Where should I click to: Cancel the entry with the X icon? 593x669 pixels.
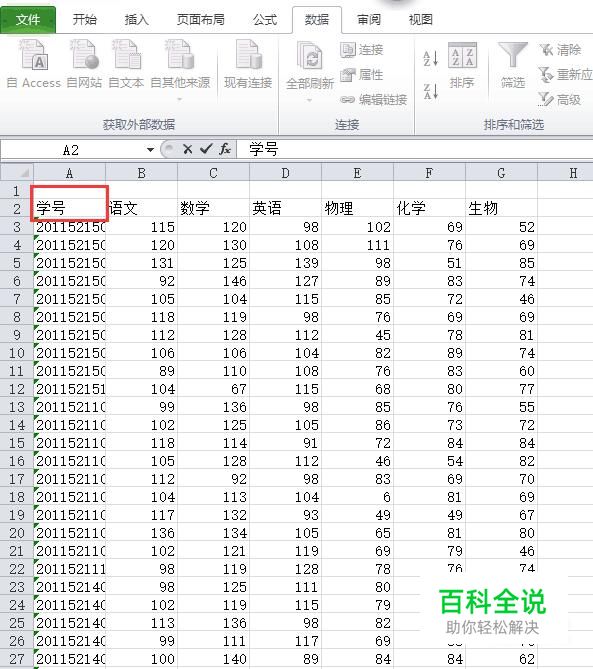(187, 149)
